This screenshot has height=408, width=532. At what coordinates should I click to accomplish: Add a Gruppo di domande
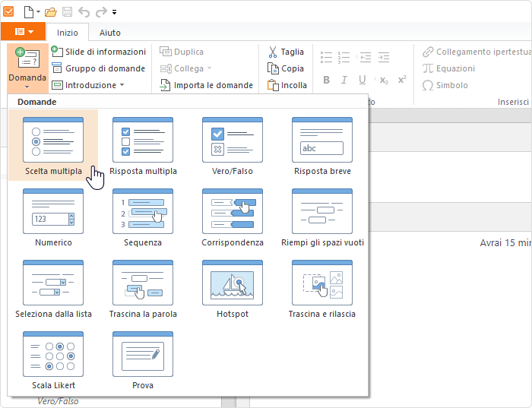click(98, 68)
